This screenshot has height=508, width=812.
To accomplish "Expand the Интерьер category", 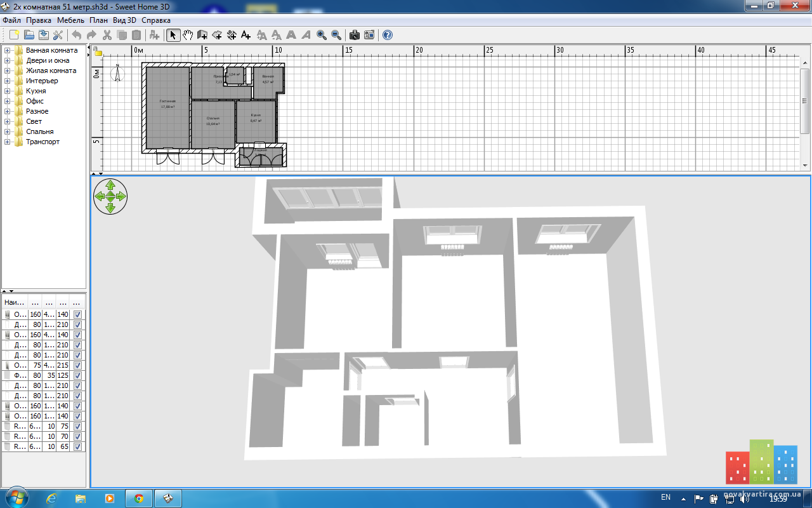I will point(7,81).
